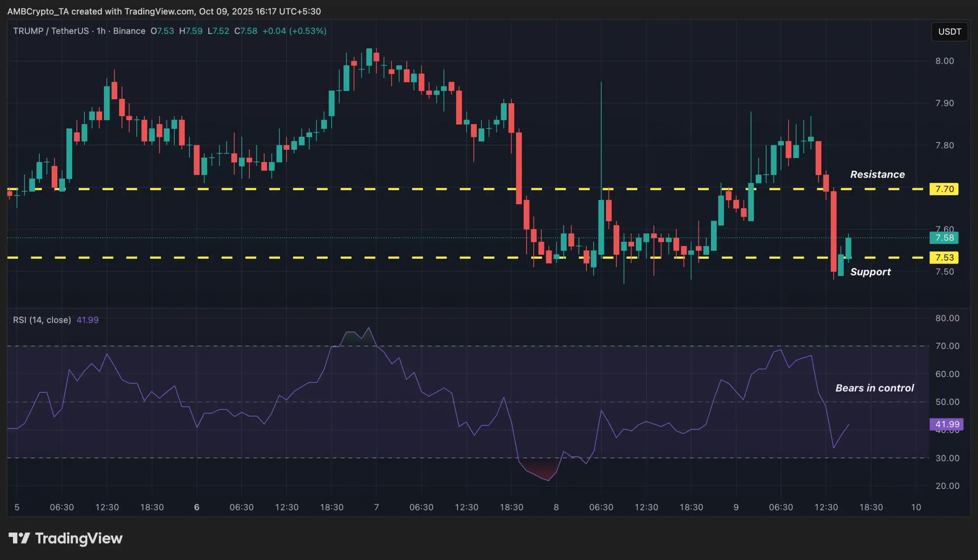Click the 7.70 resistance price tag

(944, 189)
